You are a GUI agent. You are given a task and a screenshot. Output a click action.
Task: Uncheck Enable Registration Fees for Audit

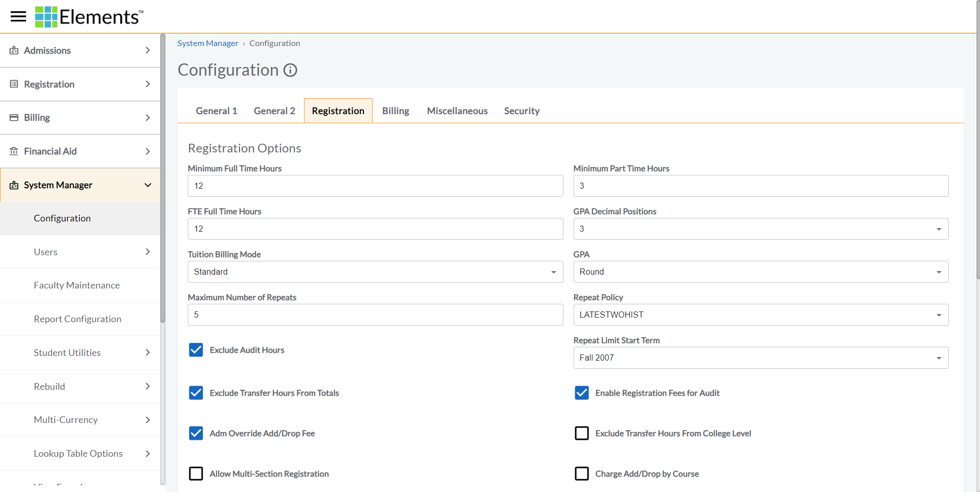pos(582,393)
